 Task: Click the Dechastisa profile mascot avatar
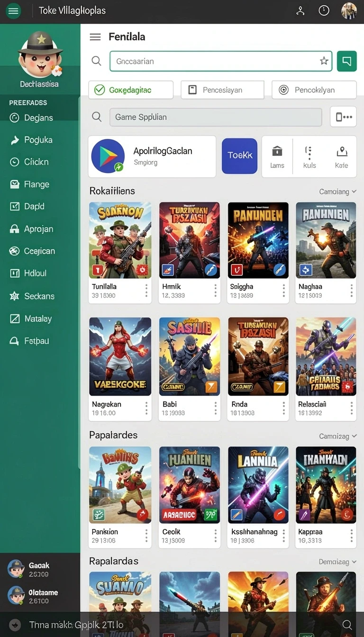40,55
